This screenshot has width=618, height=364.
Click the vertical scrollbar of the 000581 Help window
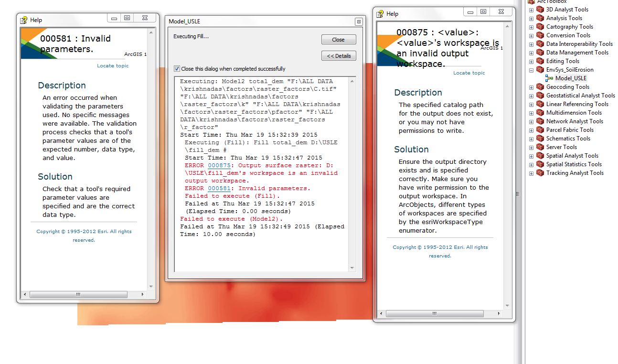[151, 159]
